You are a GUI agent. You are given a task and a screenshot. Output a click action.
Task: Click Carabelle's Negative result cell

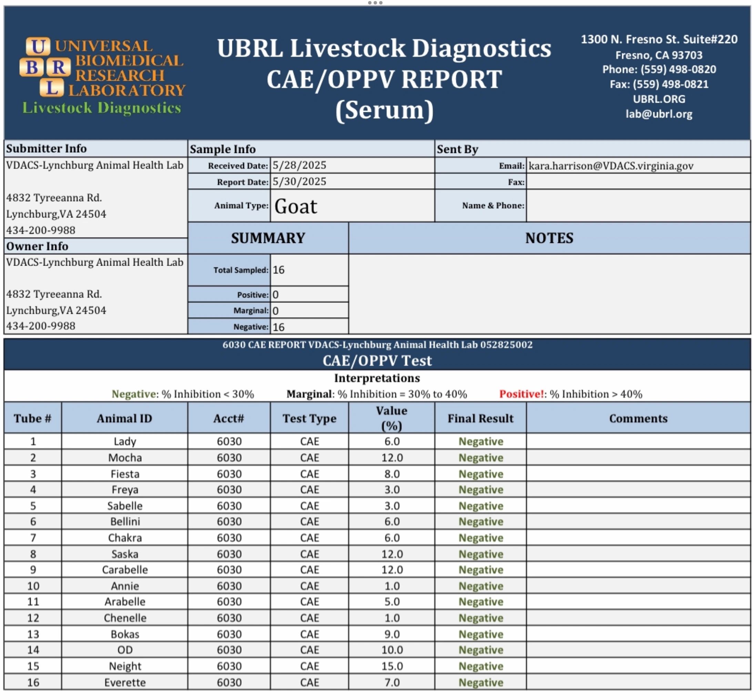click(x=481, y=569)
